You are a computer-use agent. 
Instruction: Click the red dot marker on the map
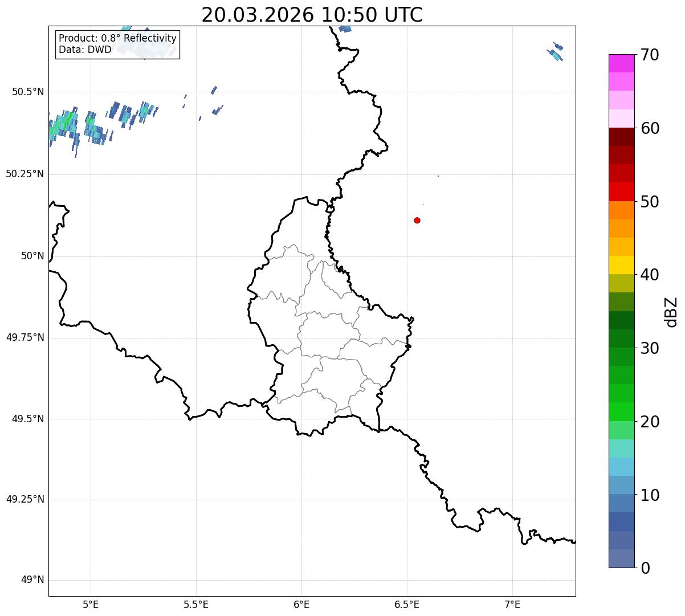tap(417, 221)
